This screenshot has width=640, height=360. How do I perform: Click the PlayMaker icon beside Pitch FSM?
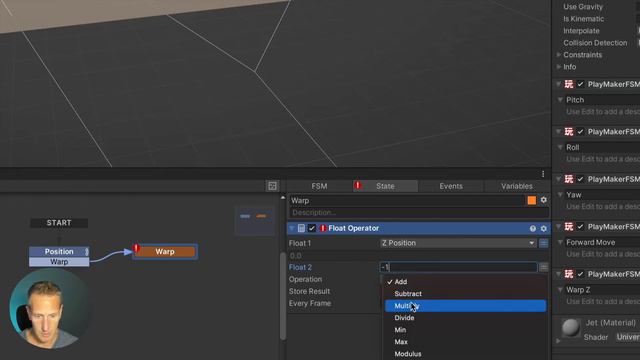[x=569, y=84]
